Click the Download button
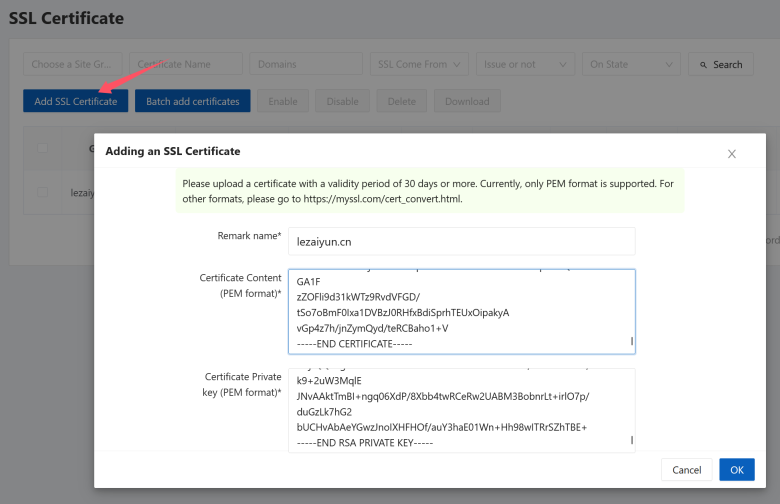This screenshot has height=504, width=780. pyautogui.click(x=467, y=101)
